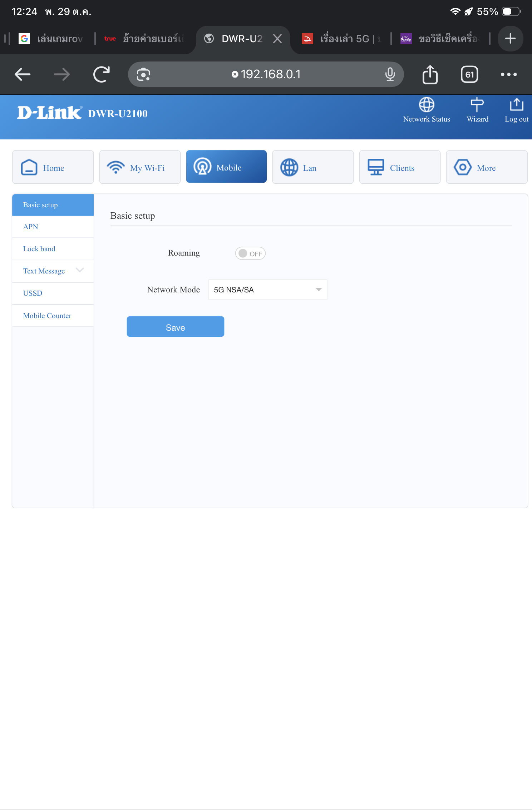Open the USSD page
This screenshot has width=532, height=810.
click(53, 293)
